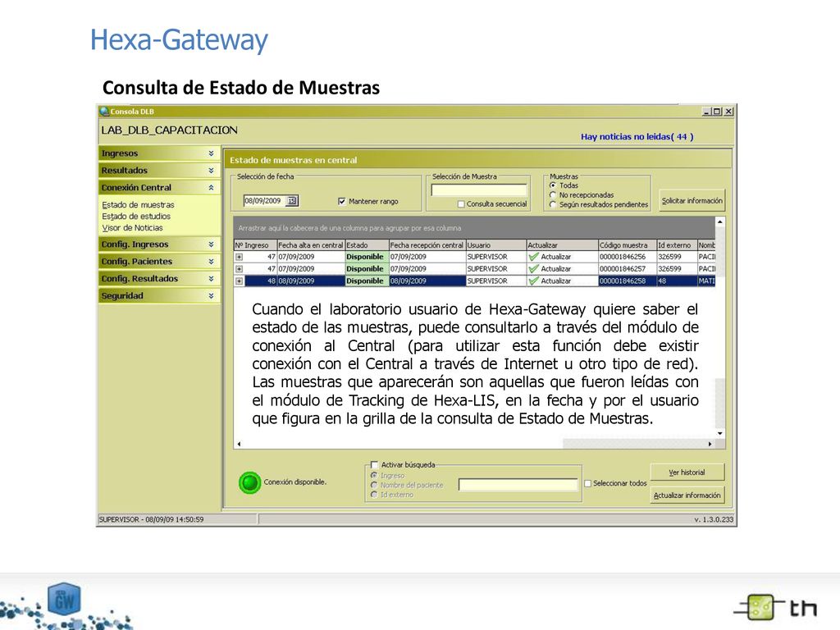Screen dimensions: 840x630
Task: Click the 08/09/2009 date field
Action: 265,201
